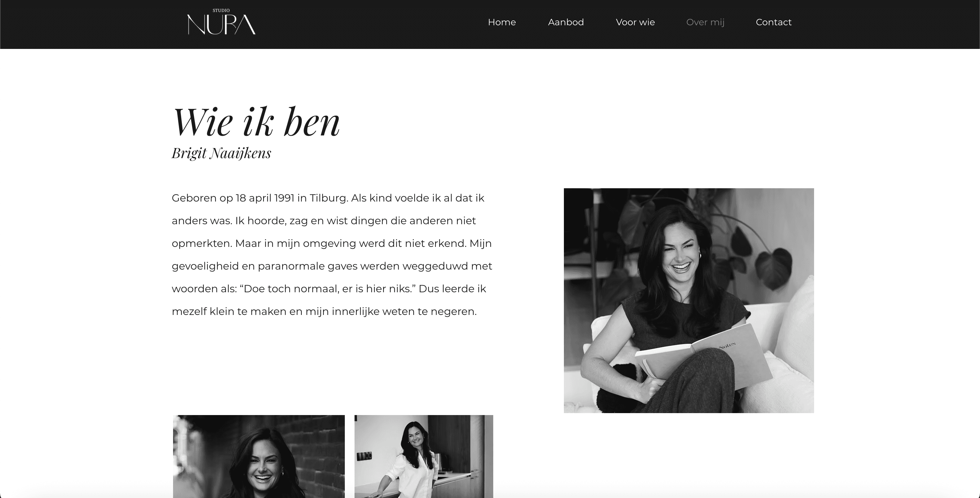Click the 'Wie ik ben' heading
This screenshot has height=498, width=980.
pos(256,122)
